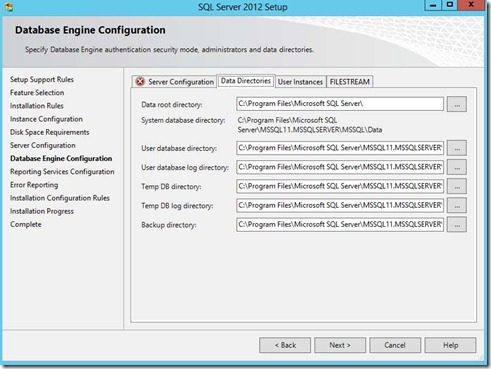Open Help for this setup page
The height and width of the screenshot is (369, 491).
tap(450, 345)
